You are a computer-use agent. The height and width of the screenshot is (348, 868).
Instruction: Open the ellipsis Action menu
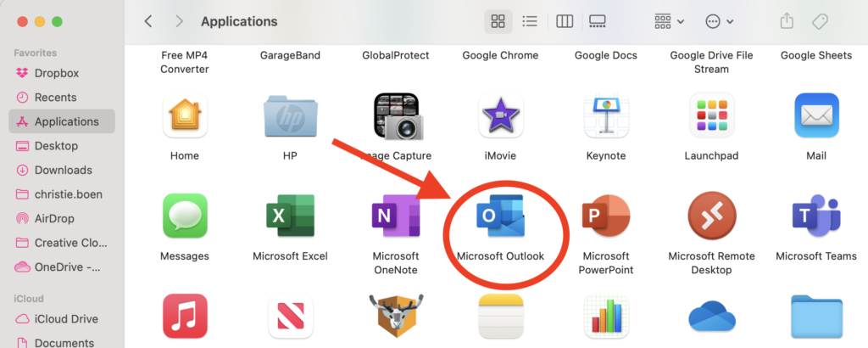pos(719,21)
